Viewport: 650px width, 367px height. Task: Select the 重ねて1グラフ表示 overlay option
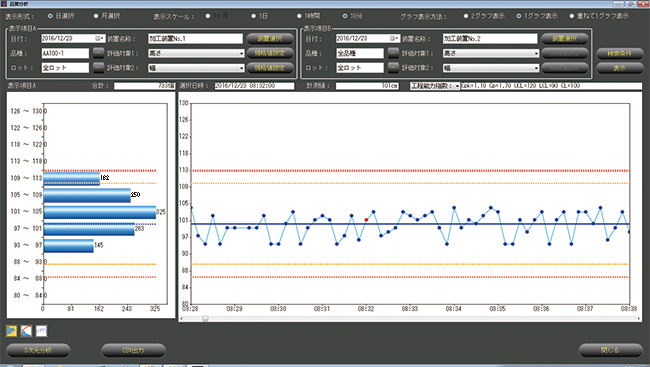pyautogui.click(x=572, y=16)
